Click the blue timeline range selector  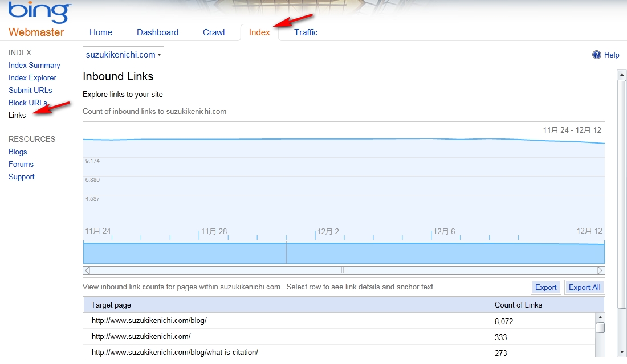click(344, 253)
